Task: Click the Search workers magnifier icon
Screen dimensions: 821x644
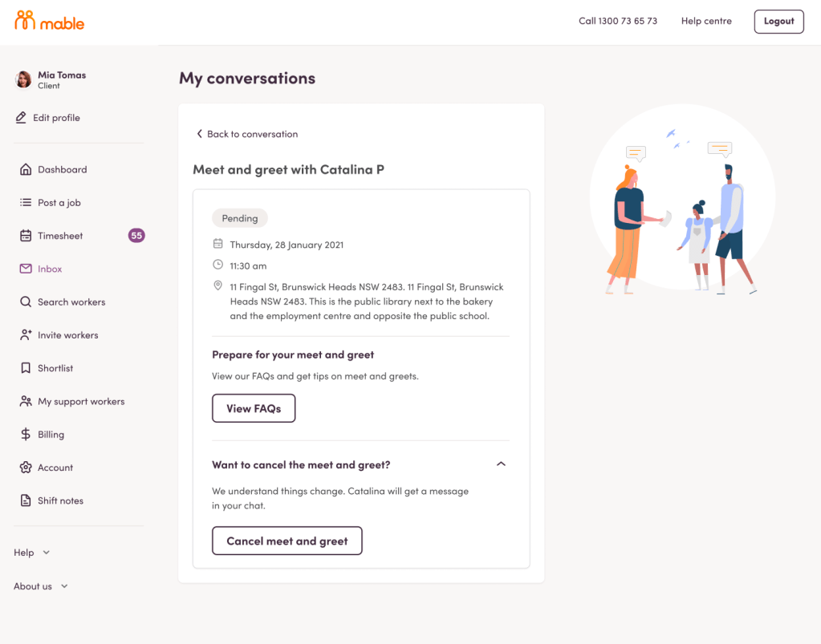Action: point(26,302)
